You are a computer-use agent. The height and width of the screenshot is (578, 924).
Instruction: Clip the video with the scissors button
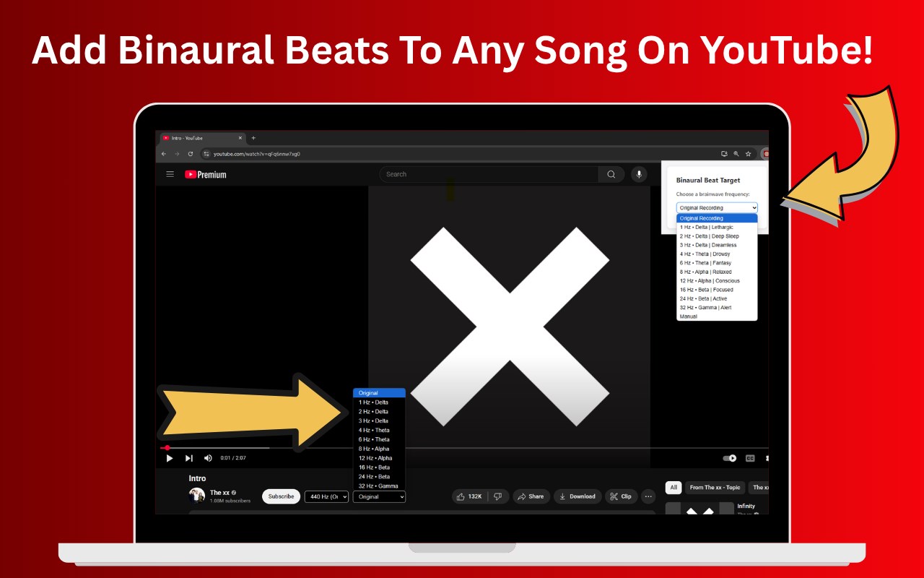tap(621, 496)
